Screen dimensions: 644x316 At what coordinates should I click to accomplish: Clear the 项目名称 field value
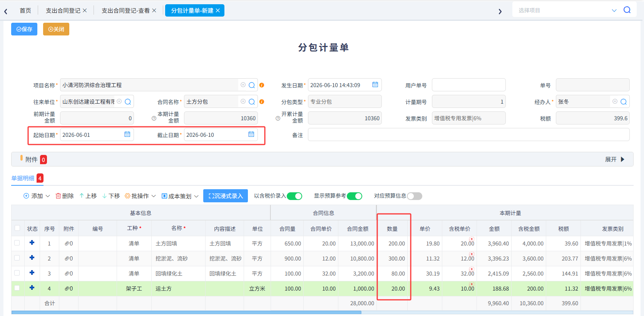(x=243, y=85)
